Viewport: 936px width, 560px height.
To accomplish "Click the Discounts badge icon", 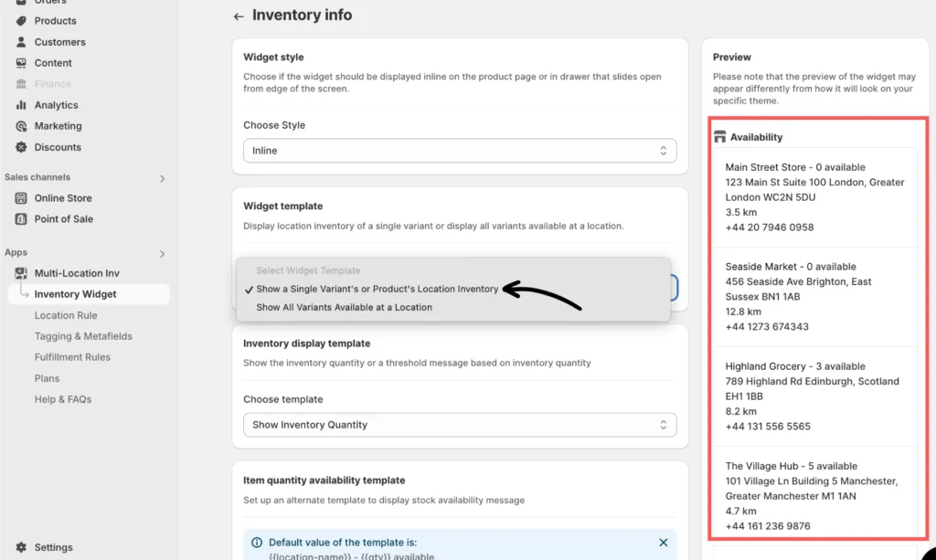I will 21,147.
